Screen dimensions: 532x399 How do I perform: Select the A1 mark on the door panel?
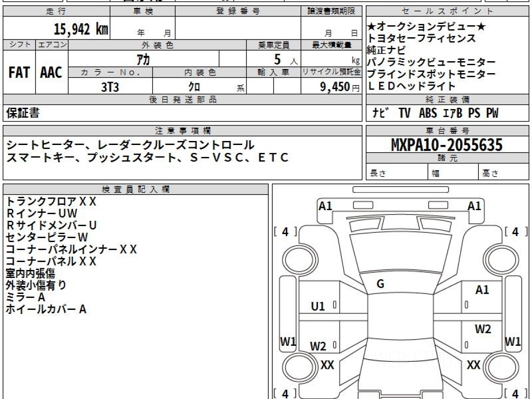[482, 290]
